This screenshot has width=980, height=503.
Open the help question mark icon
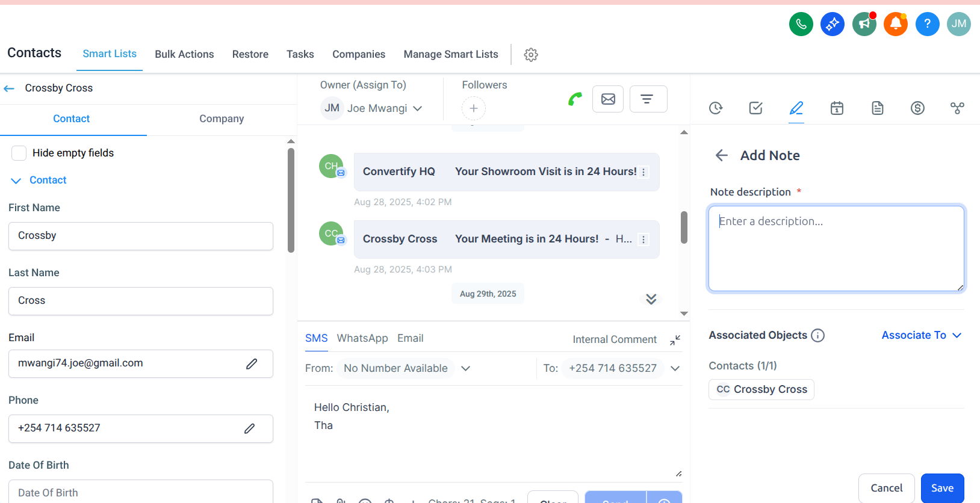tap(928, 24)
